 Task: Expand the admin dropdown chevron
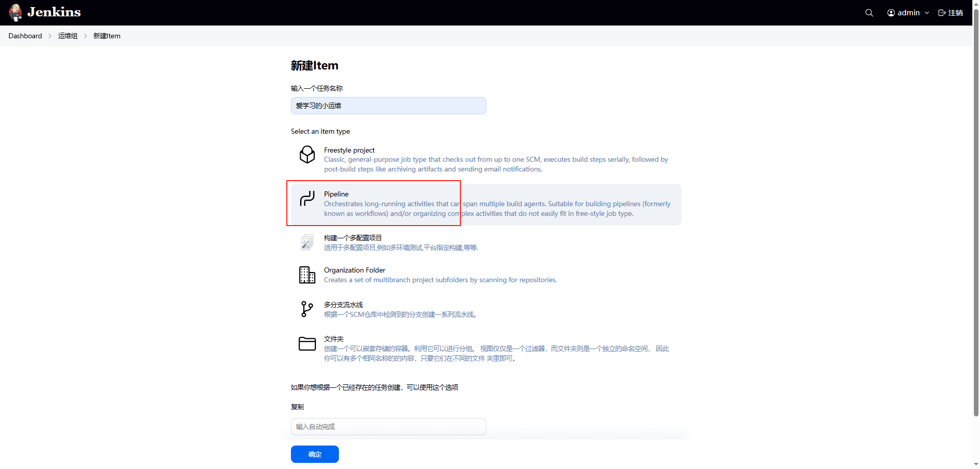[927, 13]
